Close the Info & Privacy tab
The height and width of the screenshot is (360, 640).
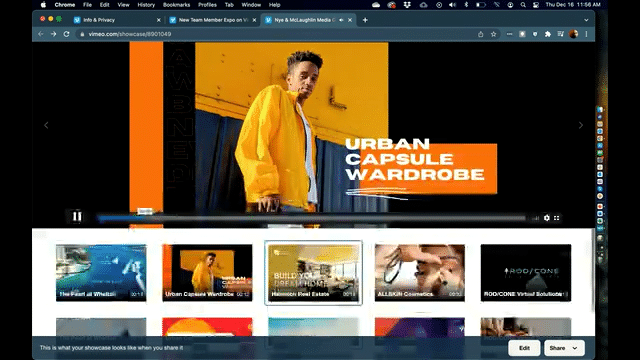(159, 20)
